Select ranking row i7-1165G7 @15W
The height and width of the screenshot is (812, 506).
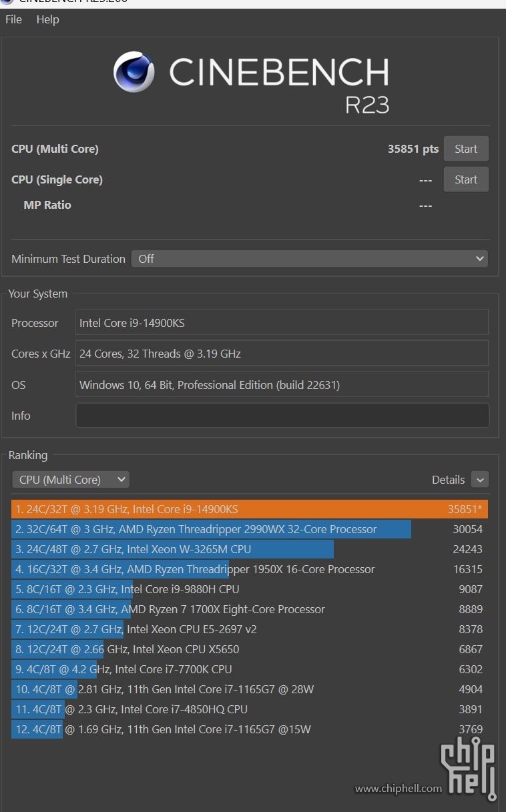pyautogui.click(x=250, y=729)
